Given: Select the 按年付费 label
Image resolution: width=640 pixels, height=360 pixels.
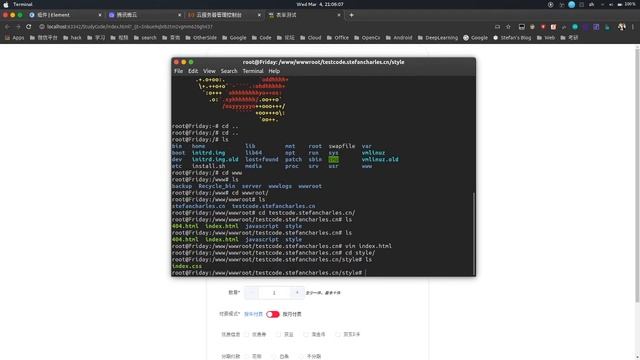Looking at the screenshot, I should pyautogui.click(x=253, y=314).
